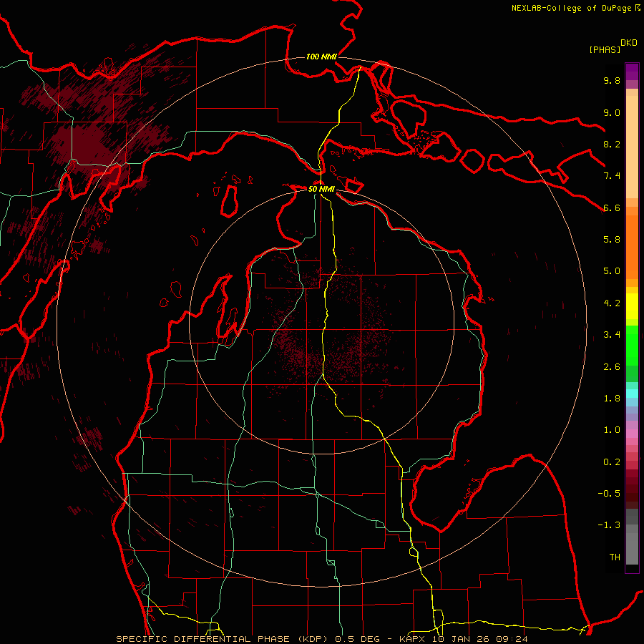Pick the gray band at color bar bottom
The width and height of the screenshot is (644, 644).
[632, 545]
